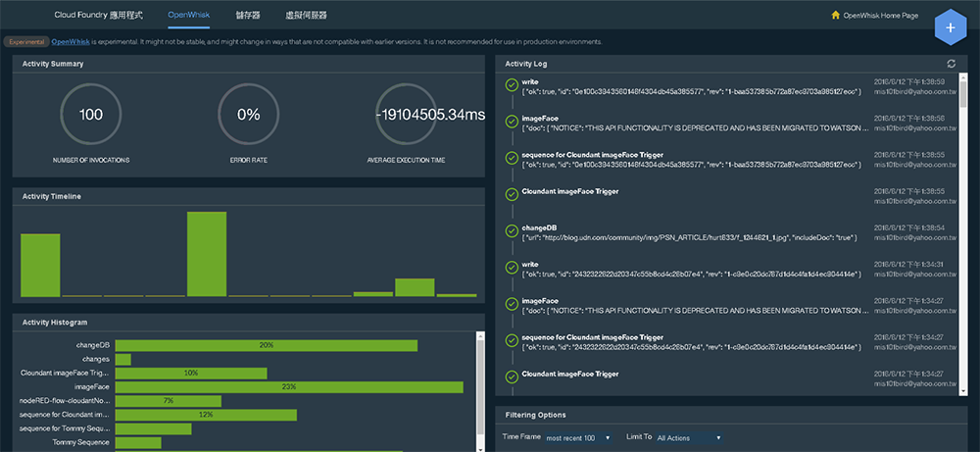
Task: Click the check icon for the 1:38:56 imageFace entry
Action: pos(512,122)
